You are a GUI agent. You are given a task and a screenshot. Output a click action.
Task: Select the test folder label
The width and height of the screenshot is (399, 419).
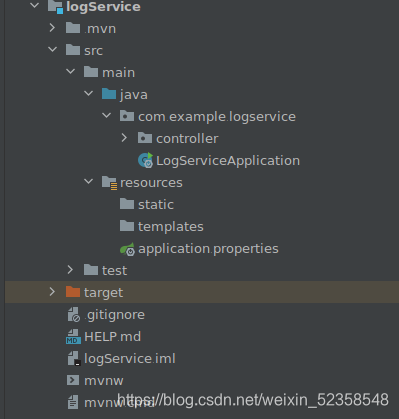(114, 271)
